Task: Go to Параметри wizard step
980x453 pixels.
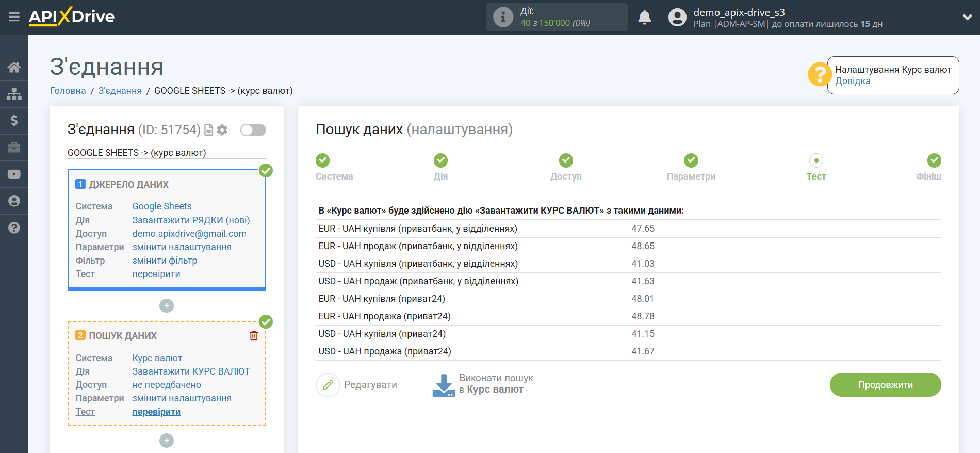Action: point(691,160)
